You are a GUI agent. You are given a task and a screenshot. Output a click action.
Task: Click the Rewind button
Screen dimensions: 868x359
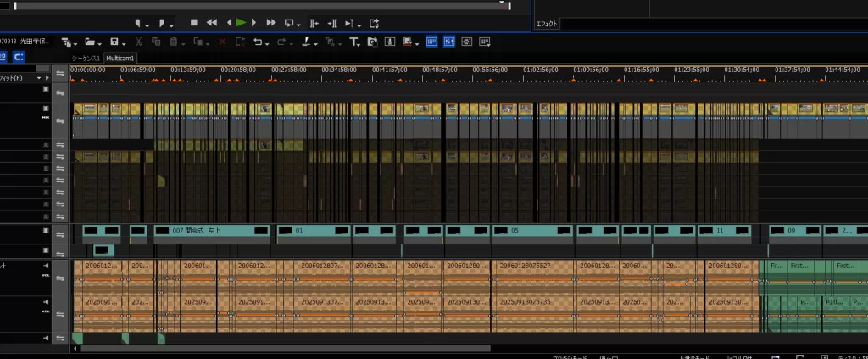pos(211,23)
